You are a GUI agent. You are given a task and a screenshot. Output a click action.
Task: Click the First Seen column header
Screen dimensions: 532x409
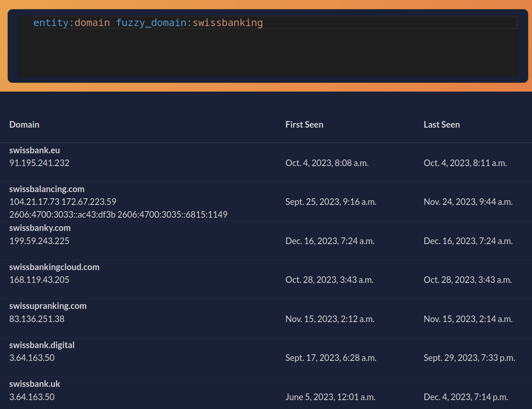304,125
